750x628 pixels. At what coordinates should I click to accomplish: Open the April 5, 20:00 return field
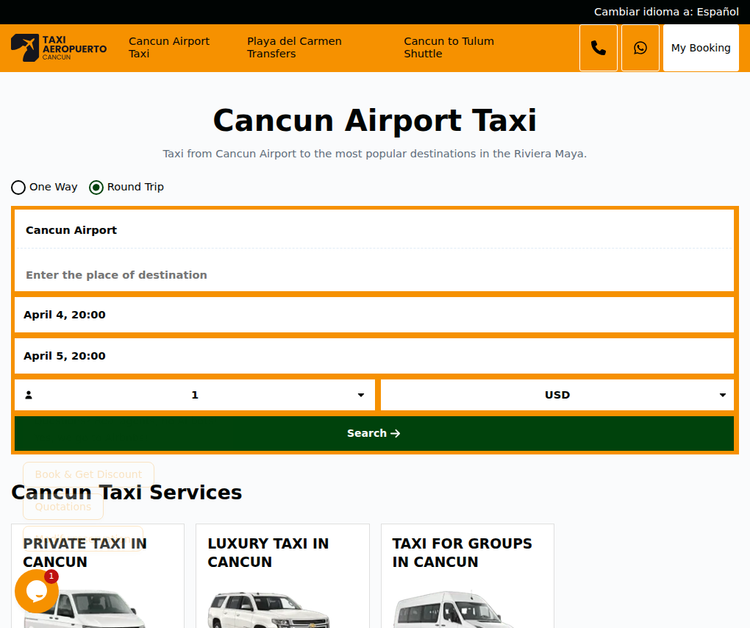374,356
